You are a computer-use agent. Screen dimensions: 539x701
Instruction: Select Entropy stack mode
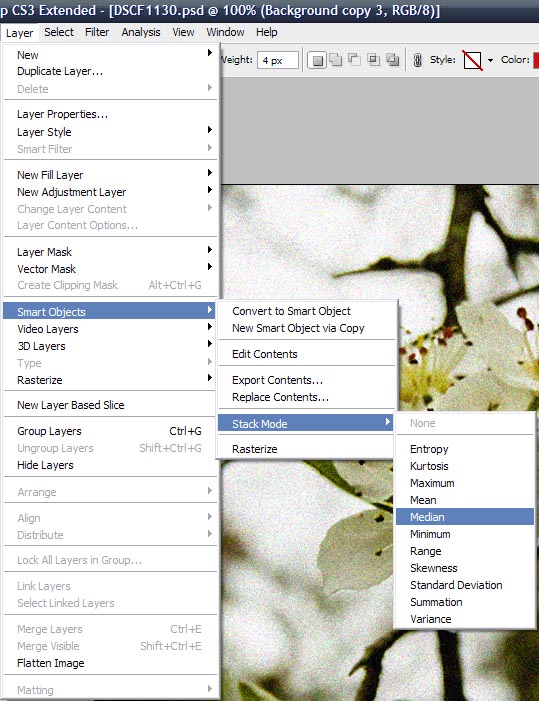(x=465, y=449)
